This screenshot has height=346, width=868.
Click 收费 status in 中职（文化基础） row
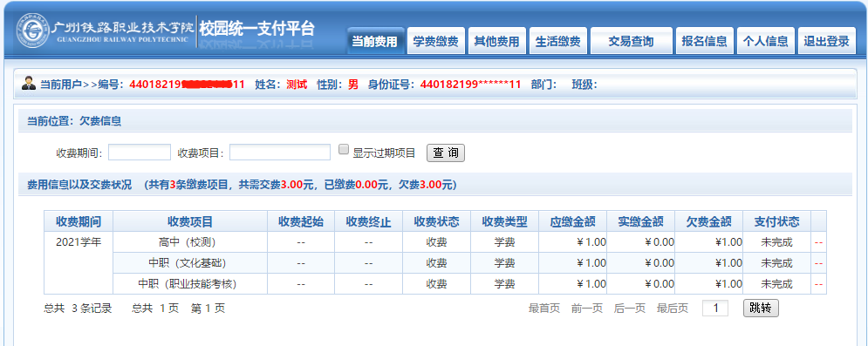tap(436, 263)
